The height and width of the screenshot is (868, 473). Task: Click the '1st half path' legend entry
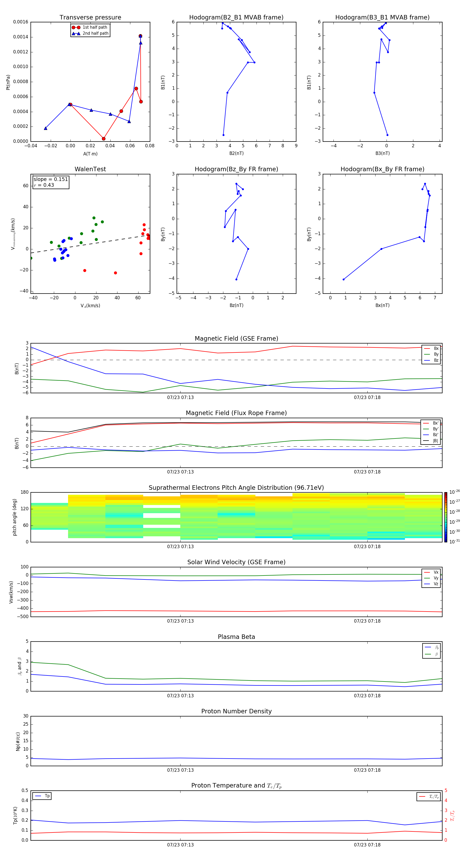[90, 27]
